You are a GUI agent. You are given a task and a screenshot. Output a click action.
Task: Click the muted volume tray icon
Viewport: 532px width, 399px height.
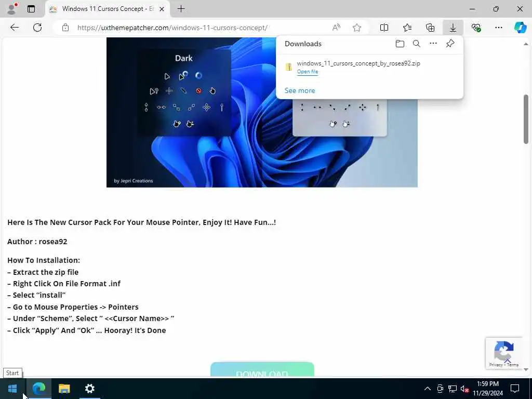click(464, 389)
